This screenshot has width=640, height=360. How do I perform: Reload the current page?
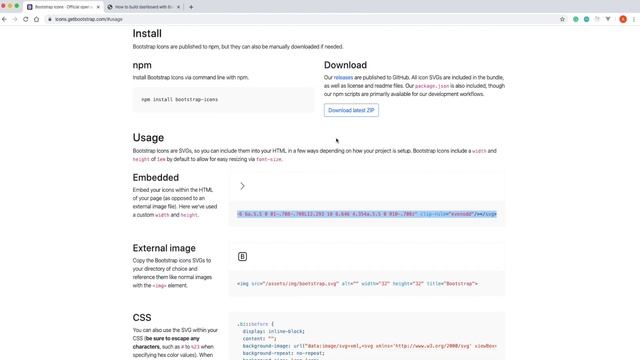(26, 19)
